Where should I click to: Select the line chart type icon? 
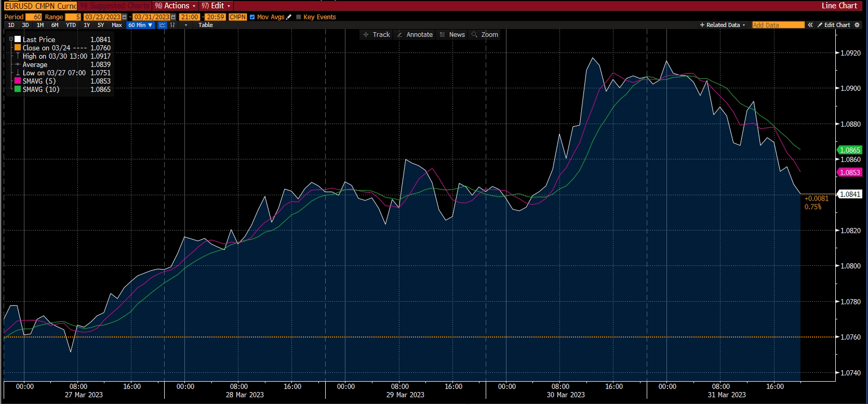163,25
